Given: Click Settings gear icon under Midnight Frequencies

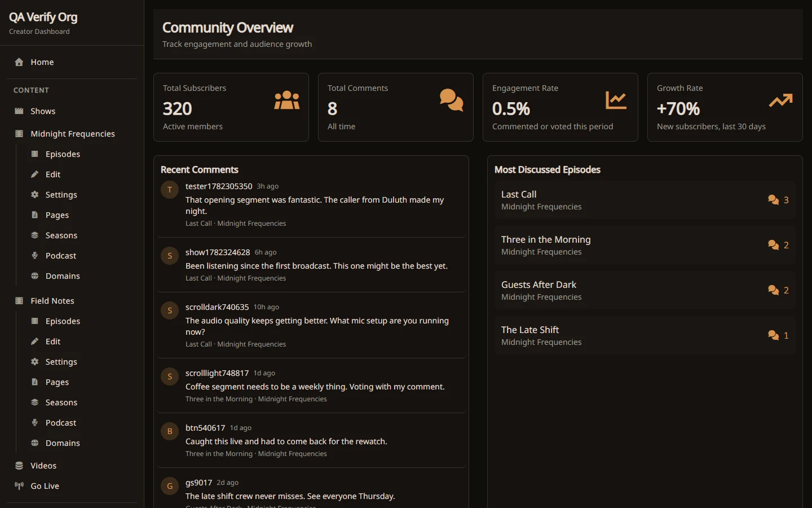Looking at the screenshot, I should coord(34,195).
